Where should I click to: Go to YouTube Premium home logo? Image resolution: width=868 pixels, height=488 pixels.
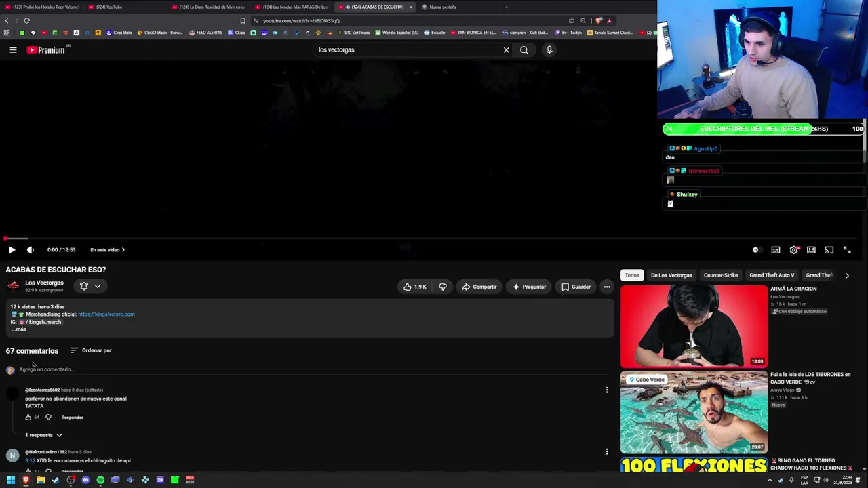pyautogui.click(x=46, y=49)
